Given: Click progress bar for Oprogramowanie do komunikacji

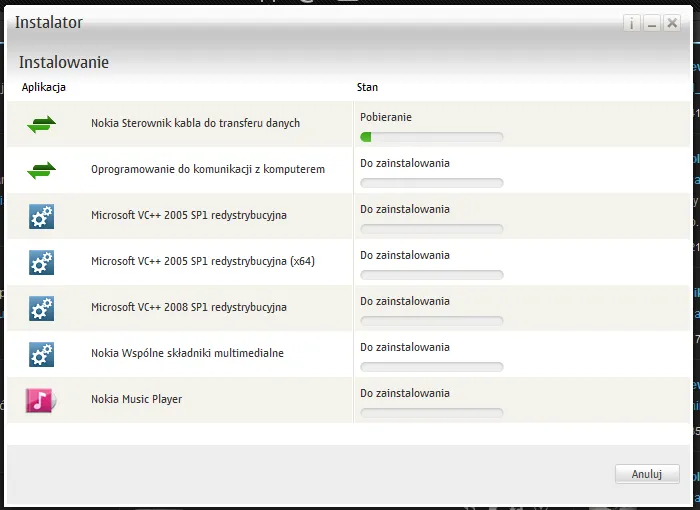Looking at the screenshot, I should pos(432,183).
